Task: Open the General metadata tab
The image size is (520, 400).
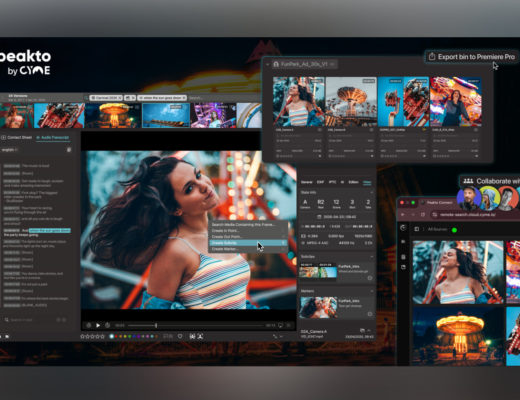Action: (x=307, y=182)
